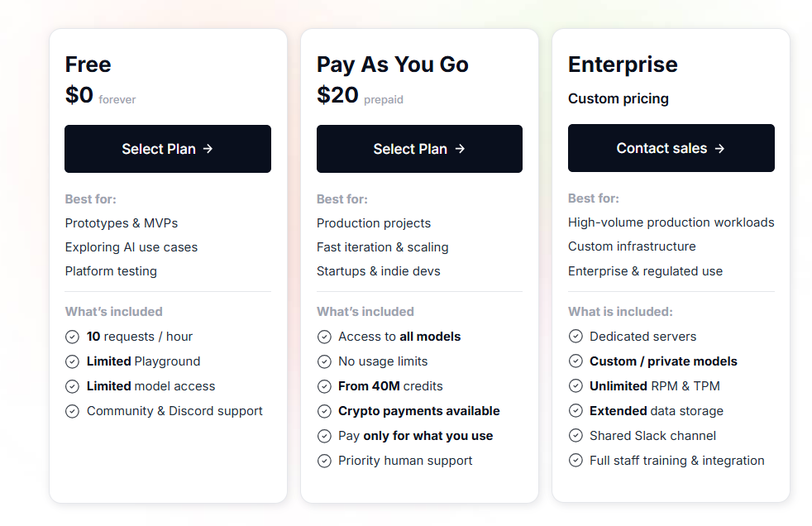
Task: Click the Free plan Select Plan button
Action: [x=168, y=149]
